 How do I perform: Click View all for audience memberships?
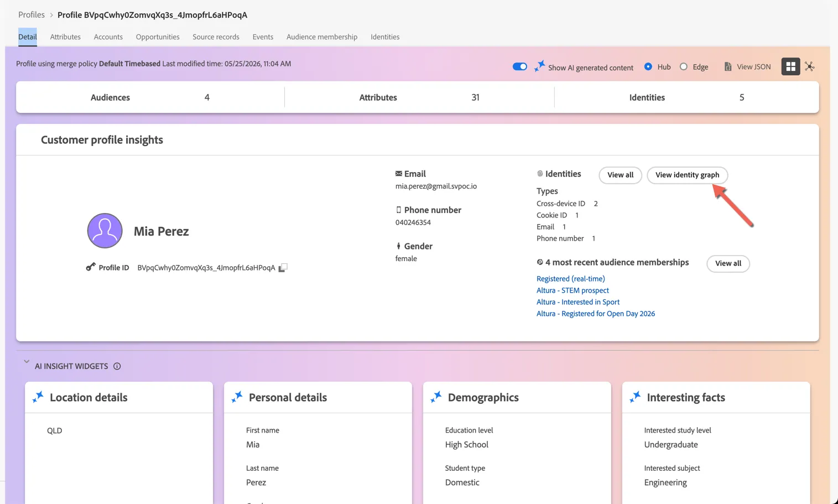[x=728, y=263]
